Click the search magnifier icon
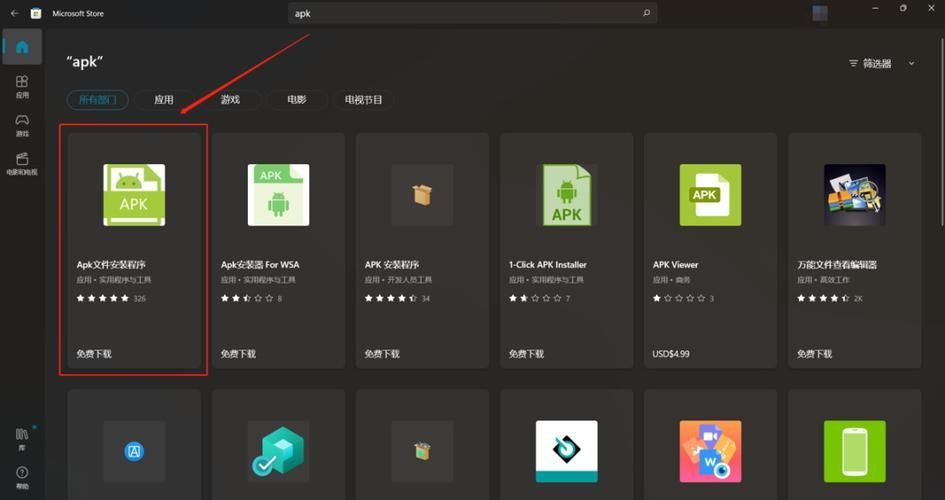 pos(647,13)
